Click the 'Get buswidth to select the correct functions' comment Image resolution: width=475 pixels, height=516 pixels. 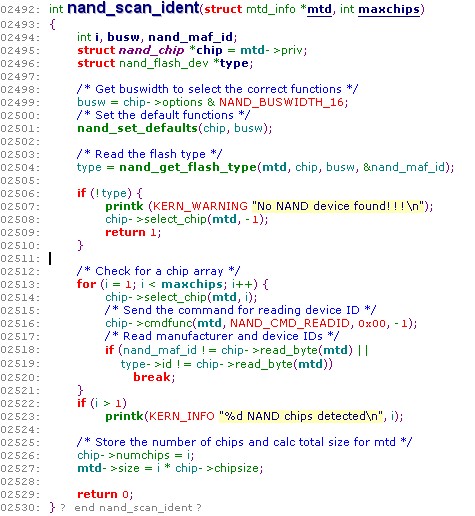[x=218, y=89]
